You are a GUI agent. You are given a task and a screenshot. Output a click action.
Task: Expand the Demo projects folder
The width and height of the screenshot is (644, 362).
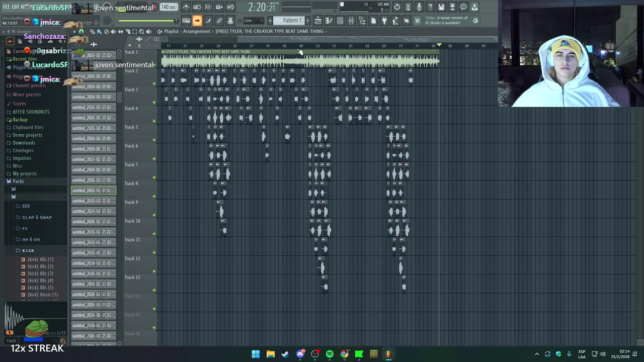(27, 135)
